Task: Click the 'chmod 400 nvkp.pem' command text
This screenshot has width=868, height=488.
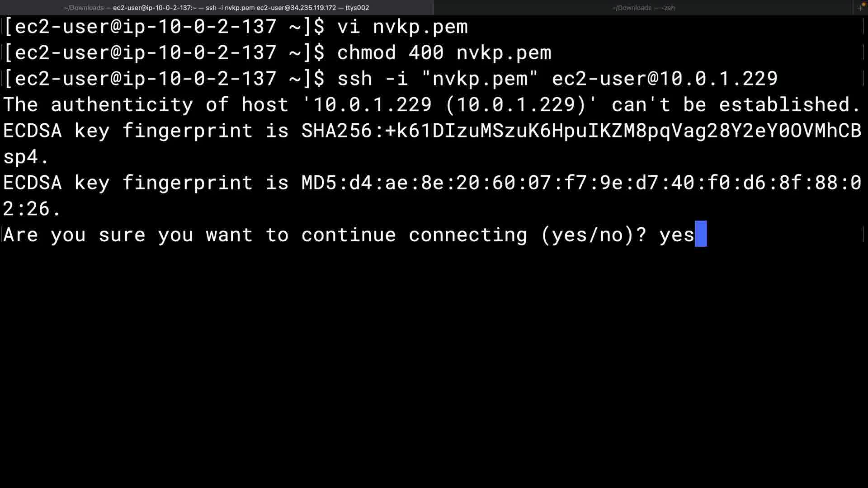Action: 444,53
